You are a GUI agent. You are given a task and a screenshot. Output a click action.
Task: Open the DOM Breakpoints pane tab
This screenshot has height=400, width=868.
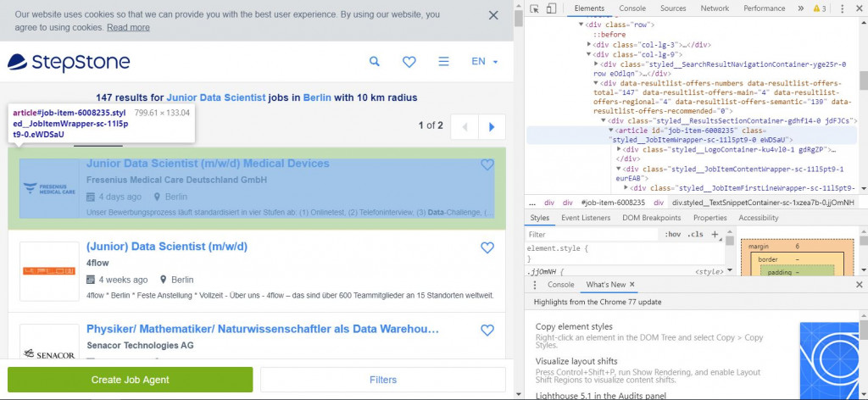coord(652,218)
